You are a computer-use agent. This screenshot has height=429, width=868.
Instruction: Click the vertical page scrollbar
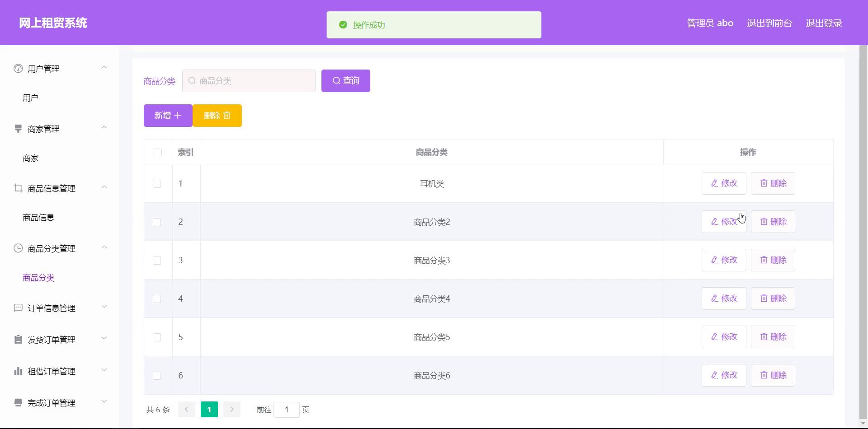863,226
